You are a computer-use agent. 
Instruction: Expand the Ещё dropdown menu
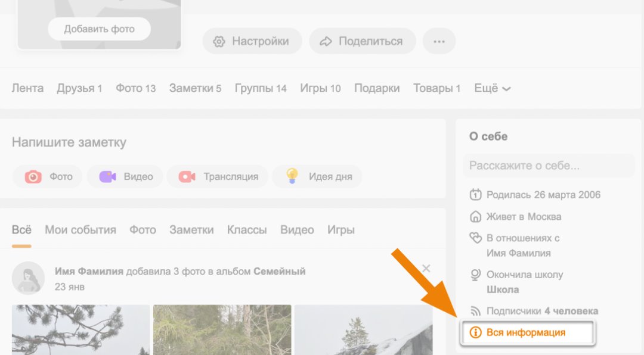[493, 88]
